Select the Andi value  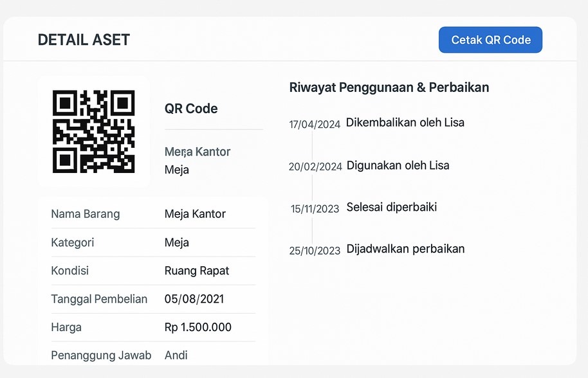[x=176, y=355]
